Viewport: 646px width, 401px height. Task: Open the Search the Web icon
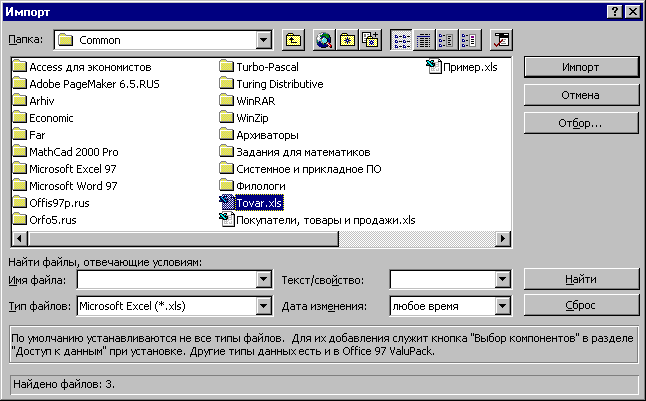pyautogui.click(x=324, y=40)
